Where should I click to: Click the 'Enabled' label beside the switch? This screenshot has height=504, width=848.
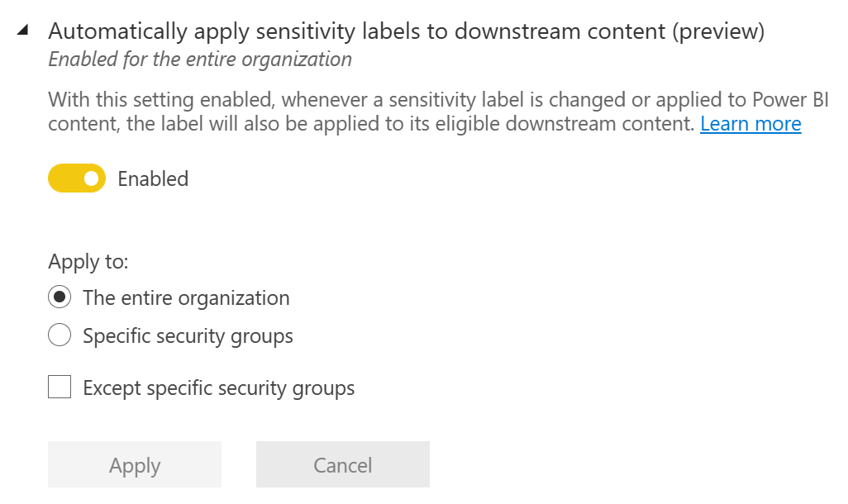pos(153,178)
